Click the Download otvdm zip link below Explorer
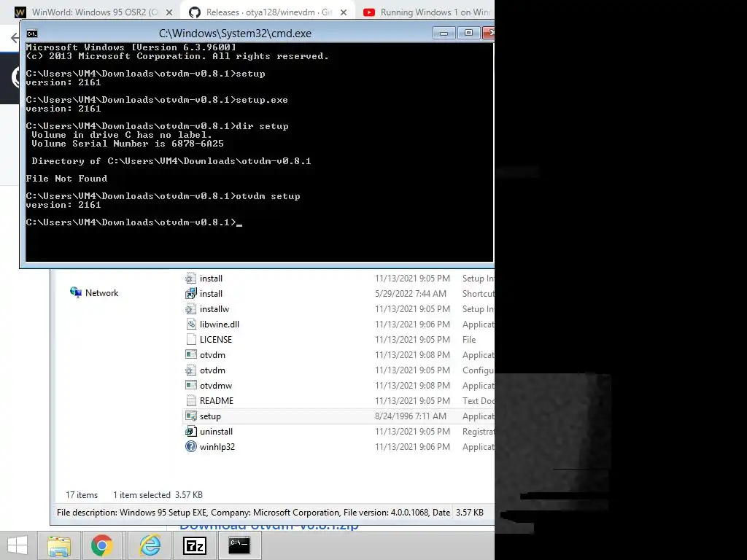Viewport: 747px width, 560px height. pyautogui.click(x=268, y=526)
